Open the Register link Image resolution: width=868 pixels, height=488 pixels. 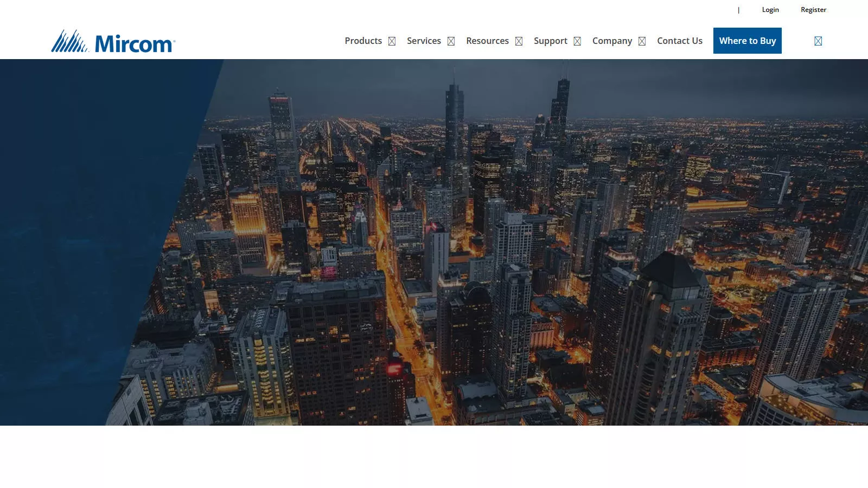[x=813, y=10]
